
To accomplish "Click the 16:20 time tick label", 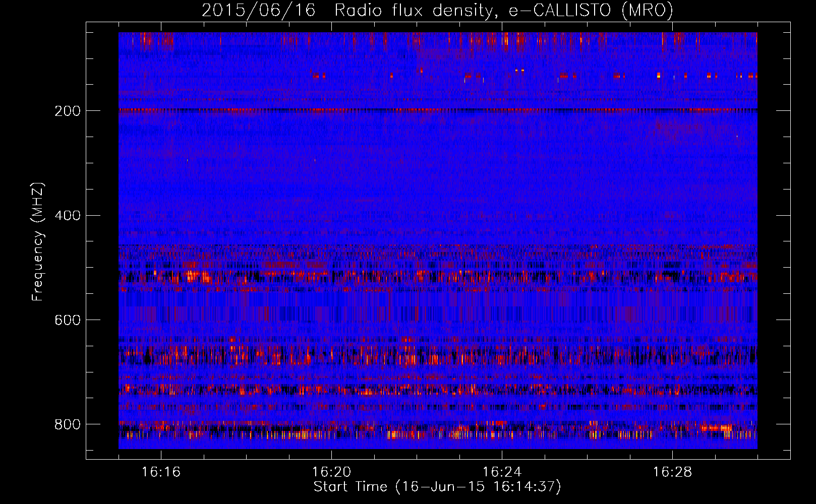I will pyautogui.click(x=332, y=472).
